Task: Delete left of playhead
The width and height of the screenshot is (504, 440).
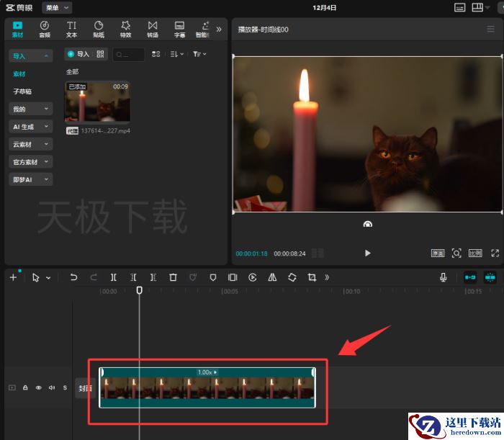Action: [133, 277]
